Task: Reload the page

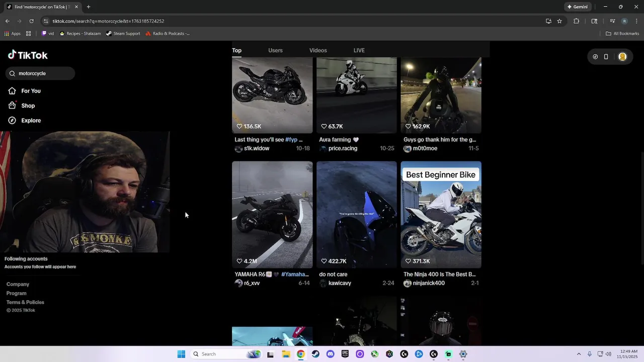Action: 31,21
